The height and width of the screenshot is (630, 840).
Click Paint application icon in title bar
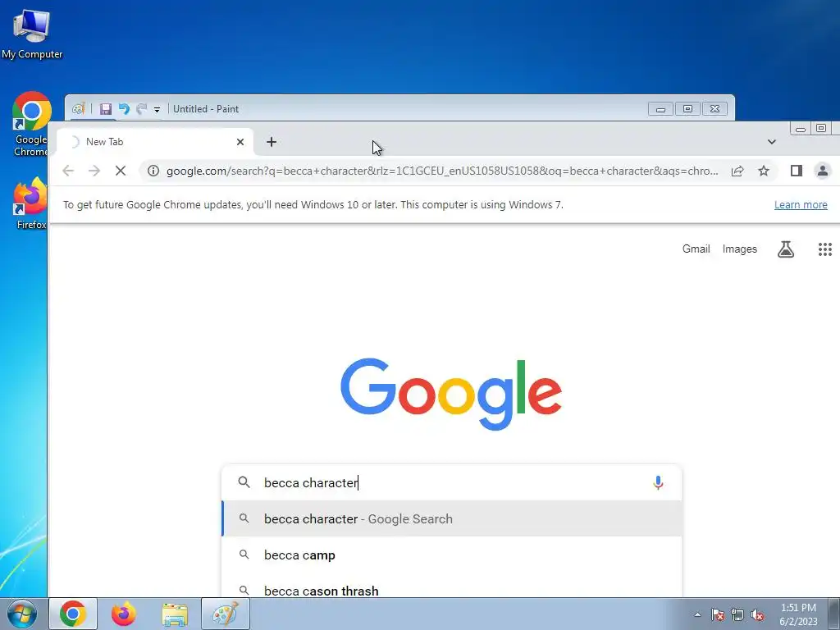79,109
